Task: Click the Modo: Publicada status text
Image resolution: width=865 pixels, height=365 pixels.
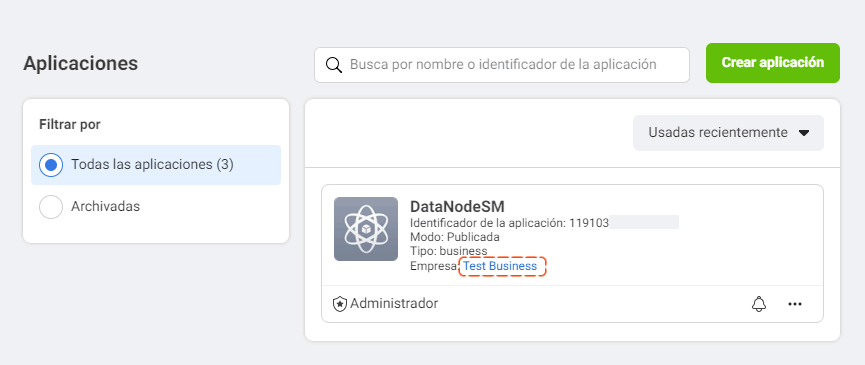Action: 455,238
